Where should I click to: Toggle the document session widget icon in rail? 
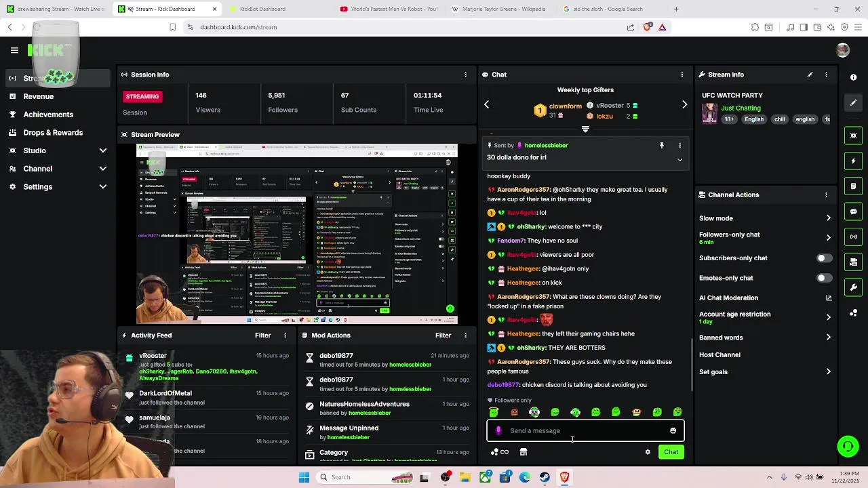pyautogui.click(x=854, y=186)
